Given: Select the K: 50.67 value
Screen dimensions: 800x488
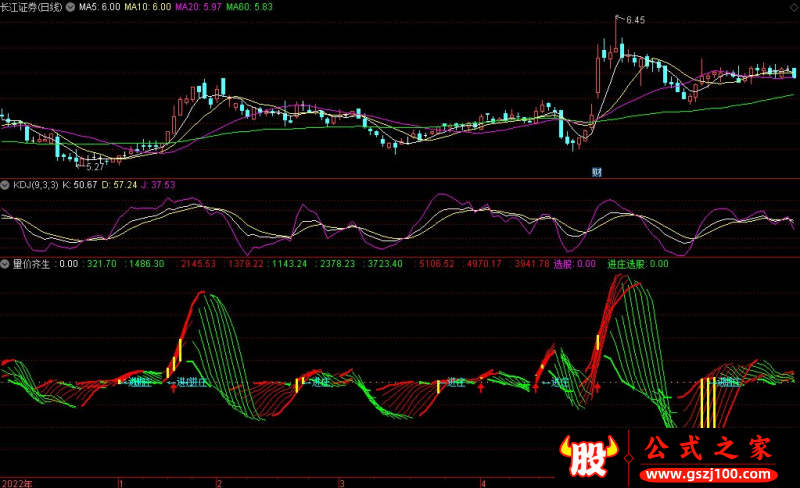Looking at the screenshot, I should click(x=80, y=185).
